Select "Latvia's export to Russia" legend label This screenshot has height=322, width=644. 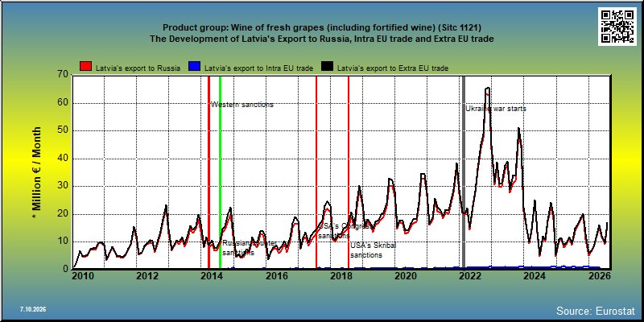[x=138, y=68]
